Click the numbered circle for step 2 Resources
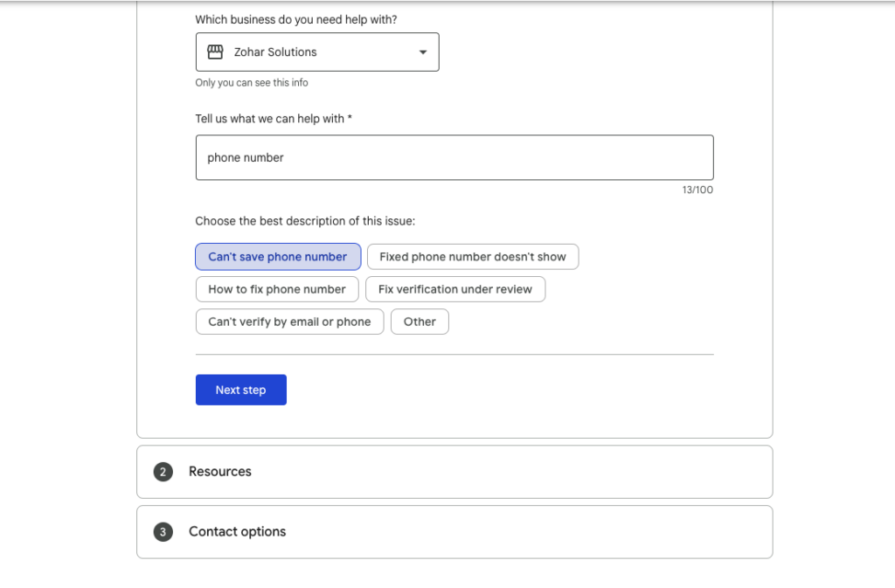The width and height of the screenshot is (895, 588). [x=163, y=471]
